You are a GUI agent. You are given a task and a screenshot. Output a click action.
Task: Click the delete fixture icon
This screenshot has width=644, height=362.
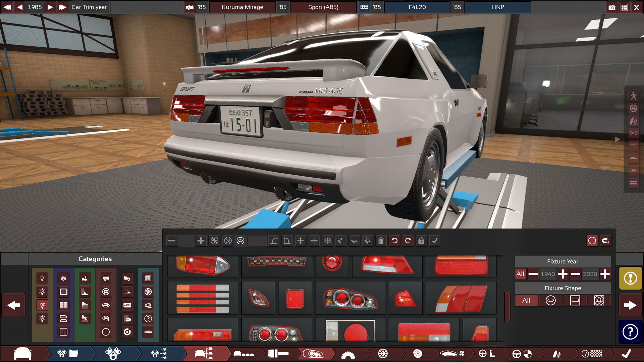tap(380, 240)
